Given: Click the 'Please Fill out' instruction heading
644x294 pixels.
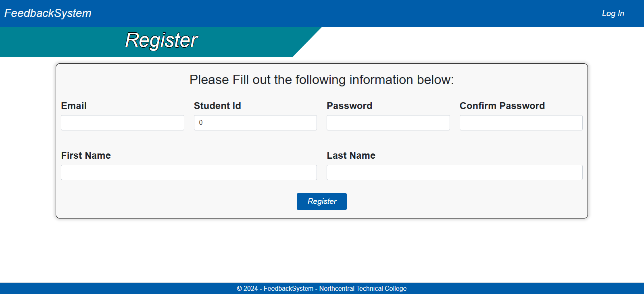Looking at the screenshot, I should point(321,80).
